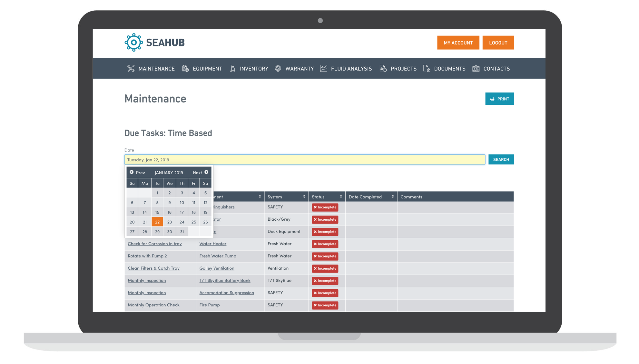Click the SeaHub logo
The width and height of the screenshot is (639, 364).
pyautogui.click(x=155, y=43)
